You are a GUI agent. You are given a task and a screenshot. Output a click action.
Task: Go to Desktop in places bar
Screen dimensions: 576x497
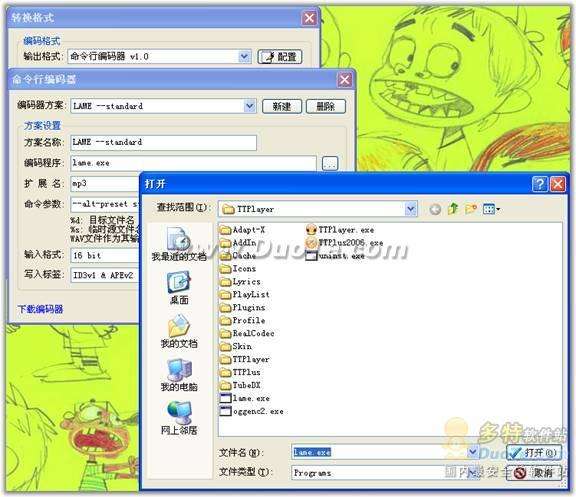click(179, 288)
